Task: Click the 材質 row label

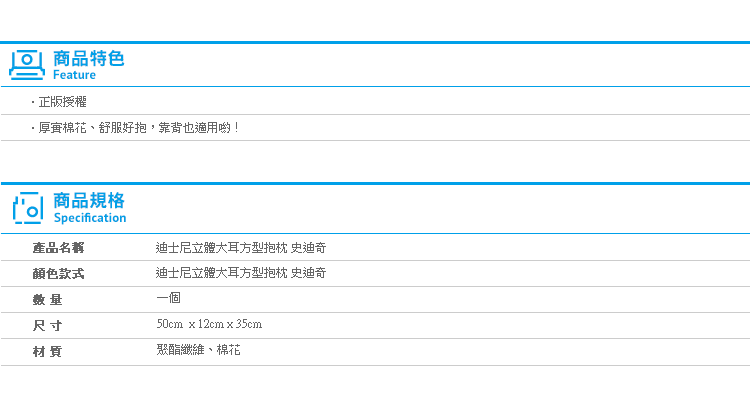Action: click(x=47, y=352)
